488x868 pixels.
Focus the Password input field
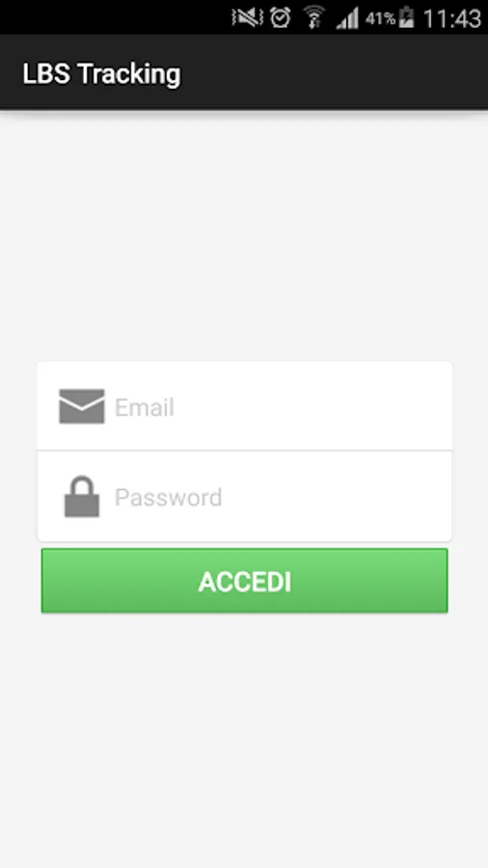[x=244, y=497]
